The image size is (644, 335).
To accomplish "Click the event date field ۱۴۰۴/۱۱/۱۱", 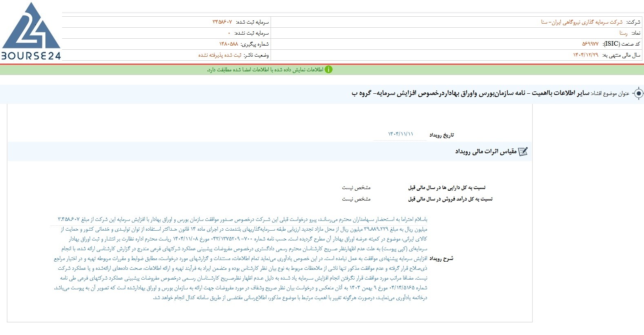I will [400, 134].
